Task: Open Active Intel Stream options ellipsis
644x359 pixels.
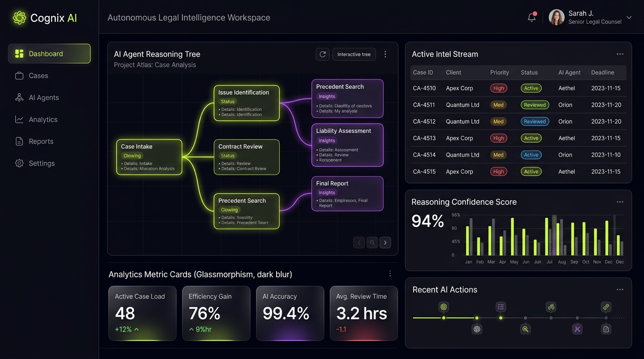Action: 620,54
